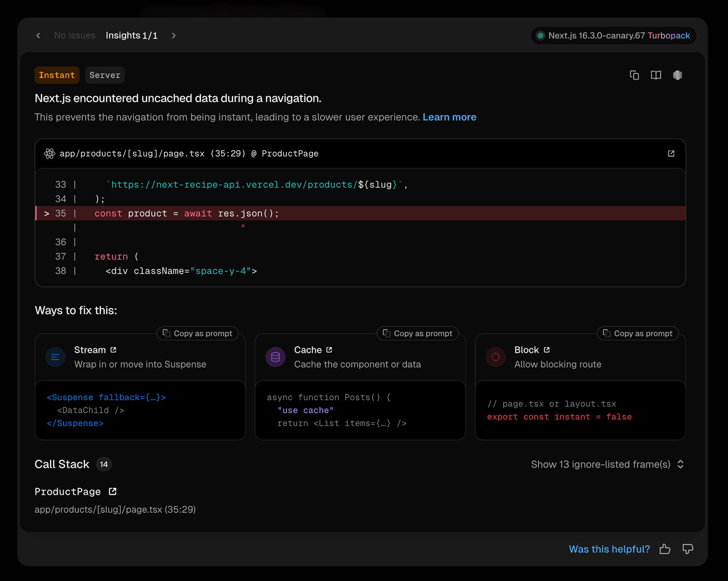Click Copy as prompt for Cache
Screen dimensions: 728x581
pos(417,334)
